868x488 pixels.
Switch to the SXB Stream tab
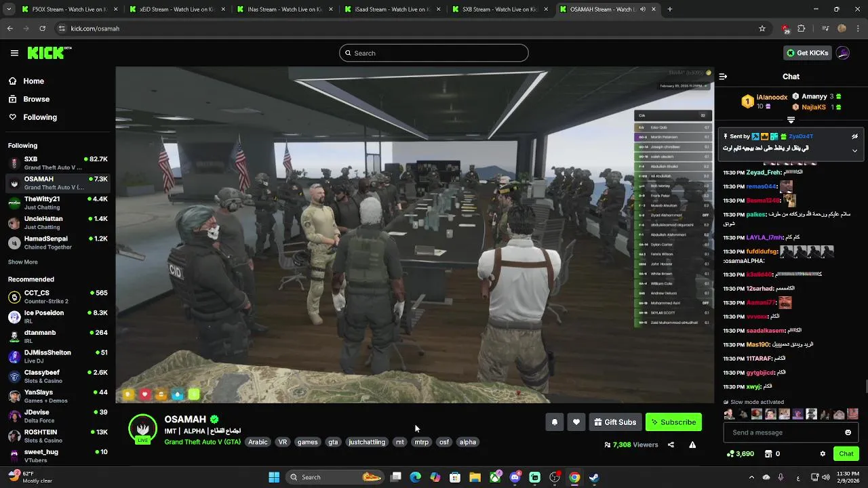500,9
